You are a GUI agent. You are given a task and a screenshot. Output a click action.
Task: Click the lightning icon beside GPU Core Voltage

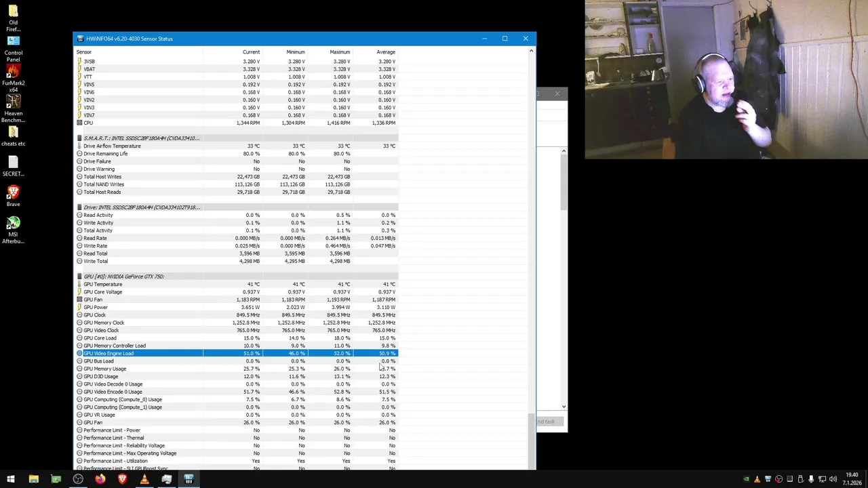coord(79,292)
